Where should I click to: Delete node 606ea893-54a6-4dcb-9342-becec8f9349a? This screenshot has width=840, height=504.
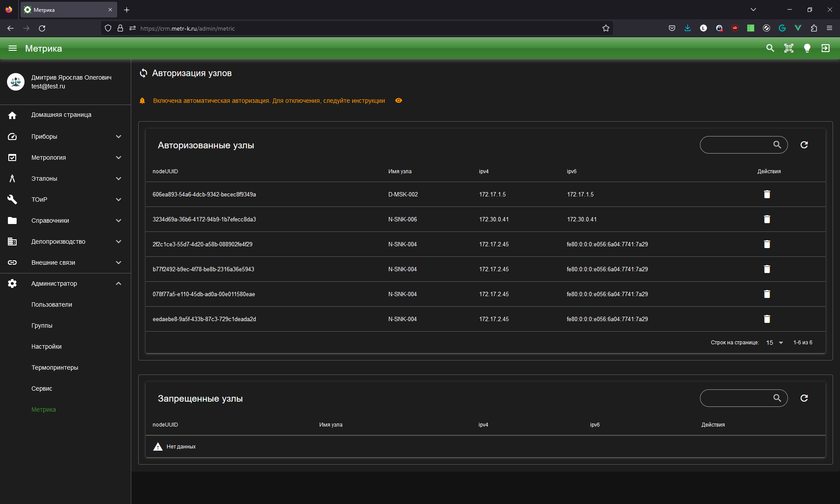[x=767, y=194]
